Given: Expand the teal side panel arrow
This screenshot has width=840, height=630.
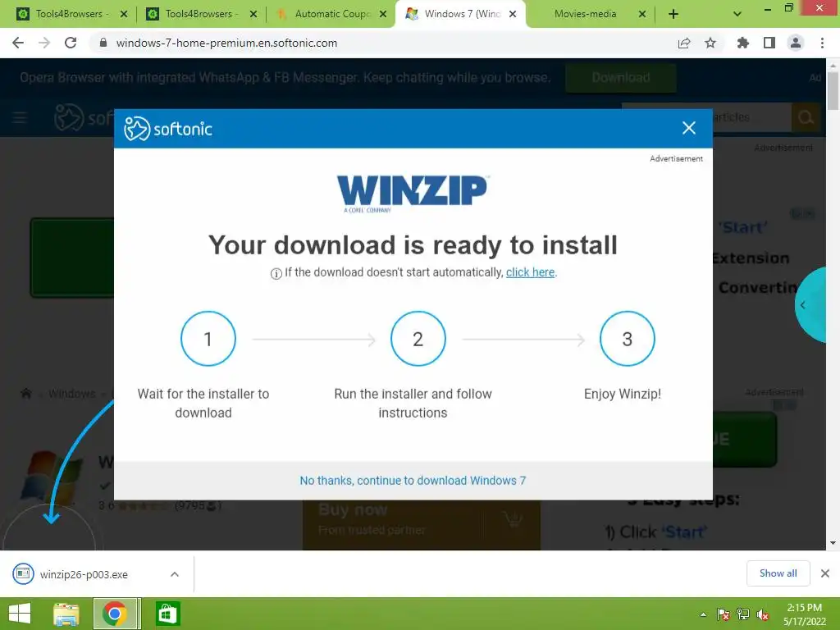Looking at the screenshot, I should pos(802,305).
